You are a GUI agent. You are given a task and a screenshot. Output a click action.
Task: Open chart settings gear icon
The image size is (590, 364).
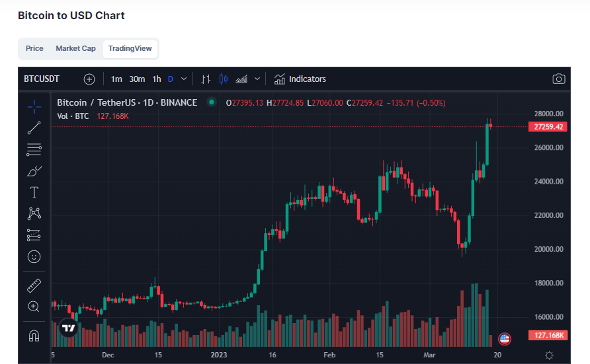pos(550,355)
